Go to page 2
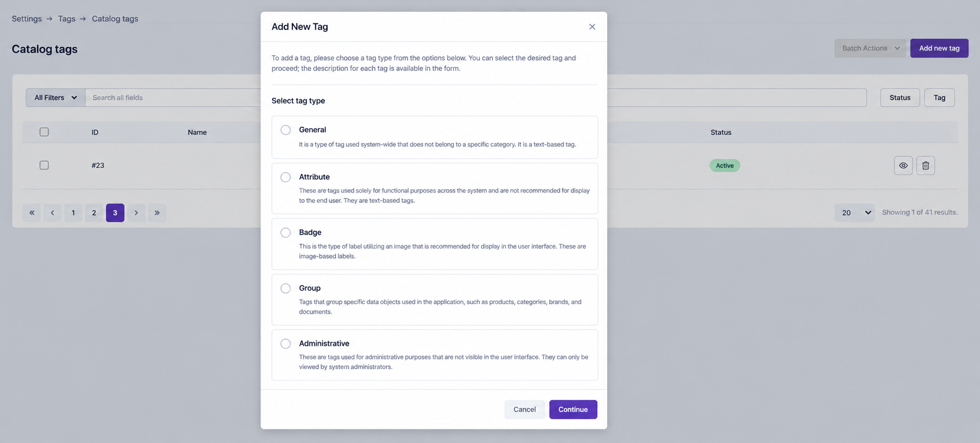This screenshot has height=443, width=980. 94,213
